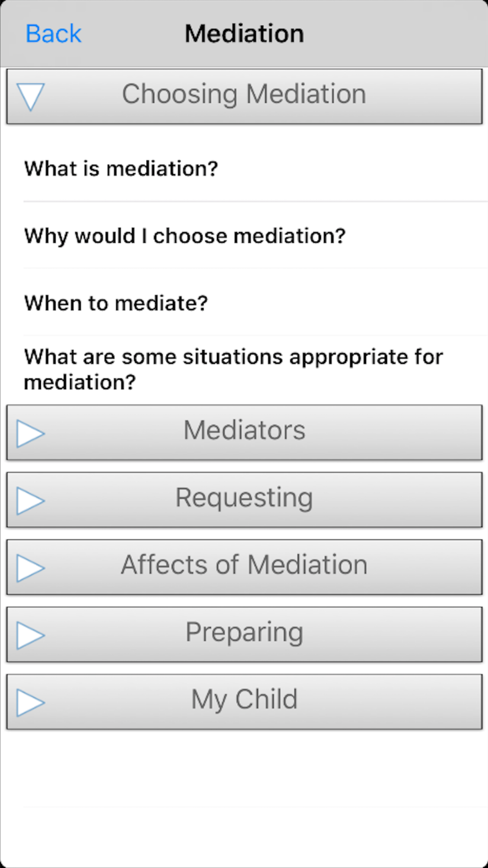This screenshot has height=868, width=488.
Task: Open 'What is mediation?' question
Action: click(x=244, y=168)
